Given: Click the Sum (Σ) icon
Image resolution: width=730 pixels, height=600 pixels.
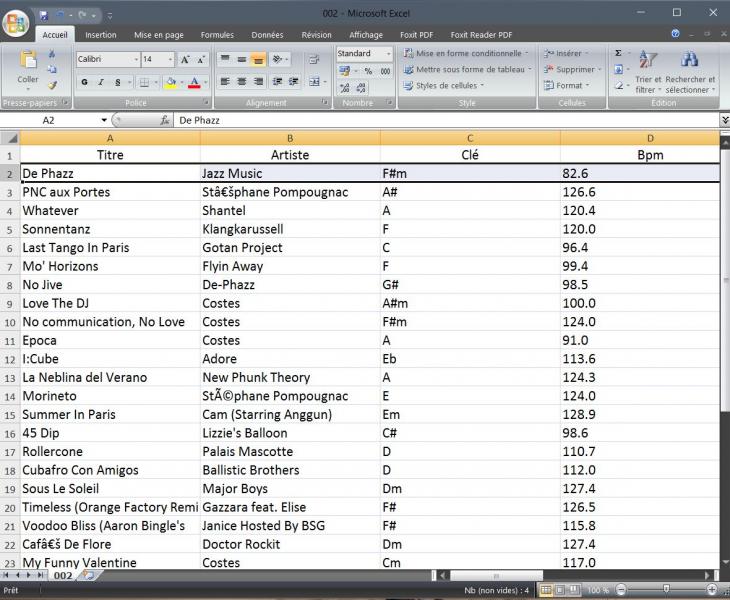Looking at the screenshot, I should [618, 53].
